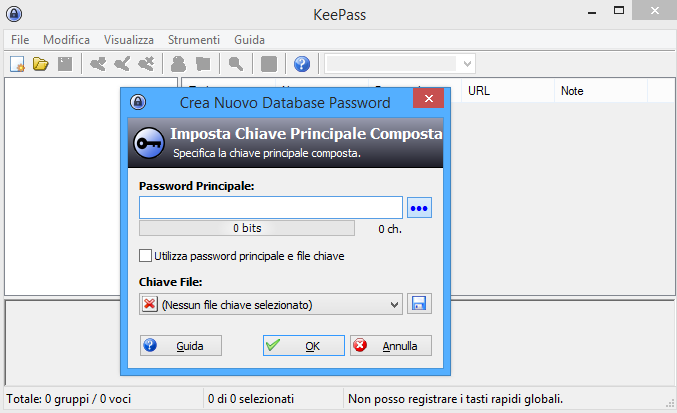Click the blue help question mark in toolbar
This screenshot has width=677, height=413.
302,64
